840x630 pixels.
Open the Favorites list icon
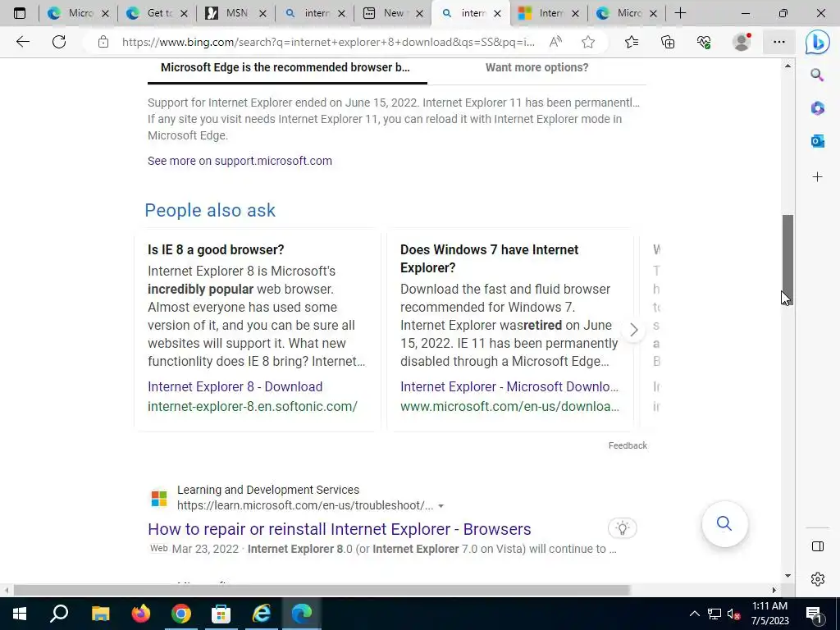pos(632,42)
